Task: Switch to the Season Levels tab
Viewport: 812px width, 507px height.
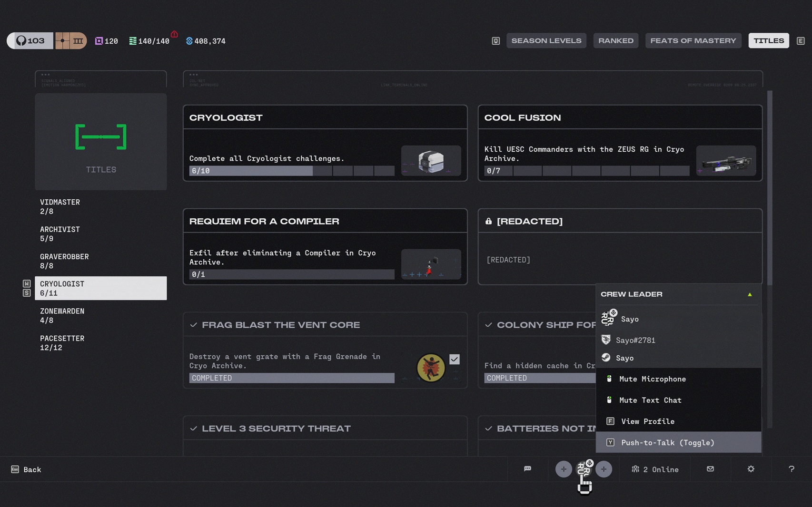Action: (x=546, y=41)
